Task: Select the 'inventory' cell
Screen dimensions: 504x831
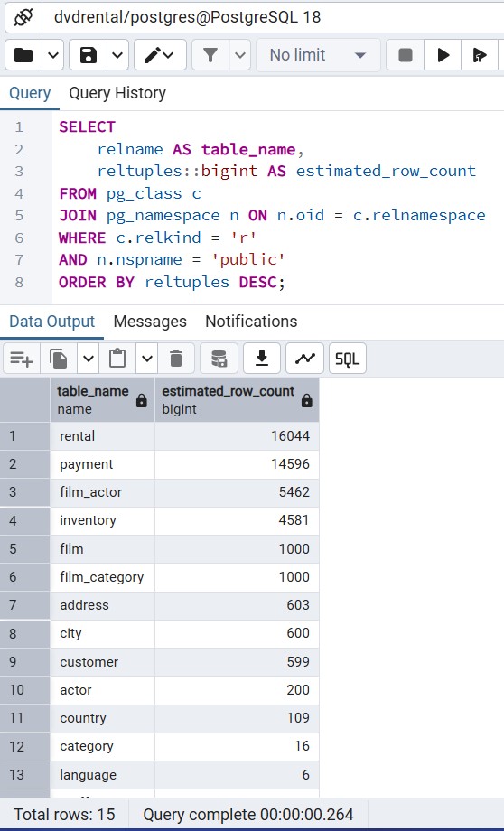Action: (102, 520)
